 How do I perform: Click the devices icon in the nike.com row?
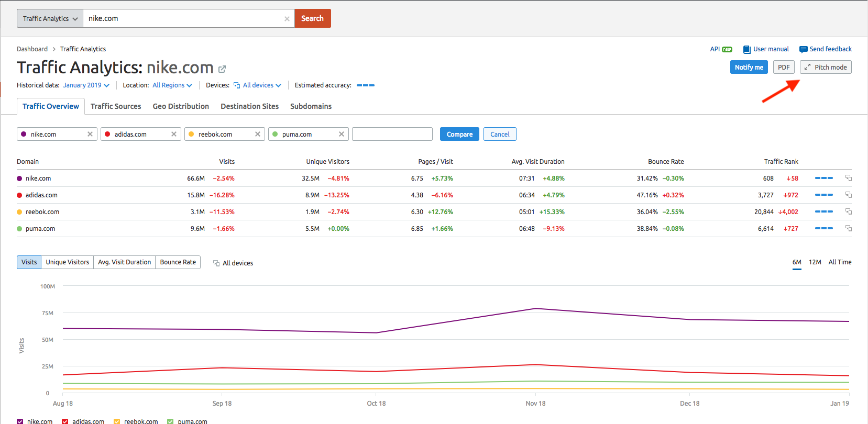(848, 178)
